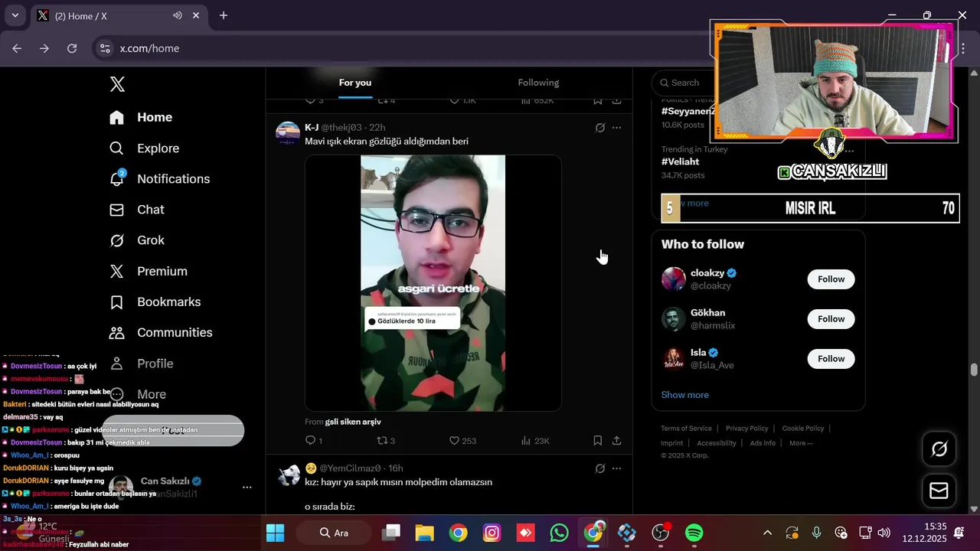Click the page vertical scrollbar thumb

click(x=974, y=370)
